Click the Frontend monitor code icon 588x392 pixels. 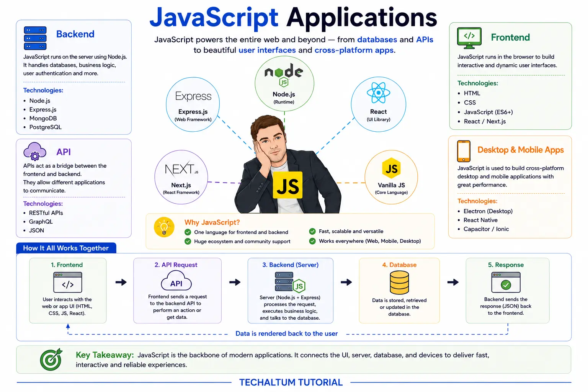[469, 38]
